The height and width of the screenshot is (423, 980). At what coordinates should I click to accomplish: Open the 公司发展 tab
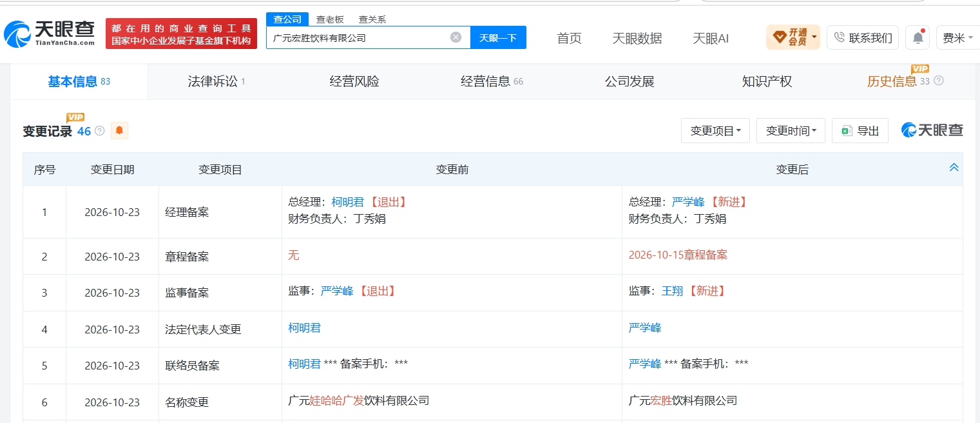[629, 82]
